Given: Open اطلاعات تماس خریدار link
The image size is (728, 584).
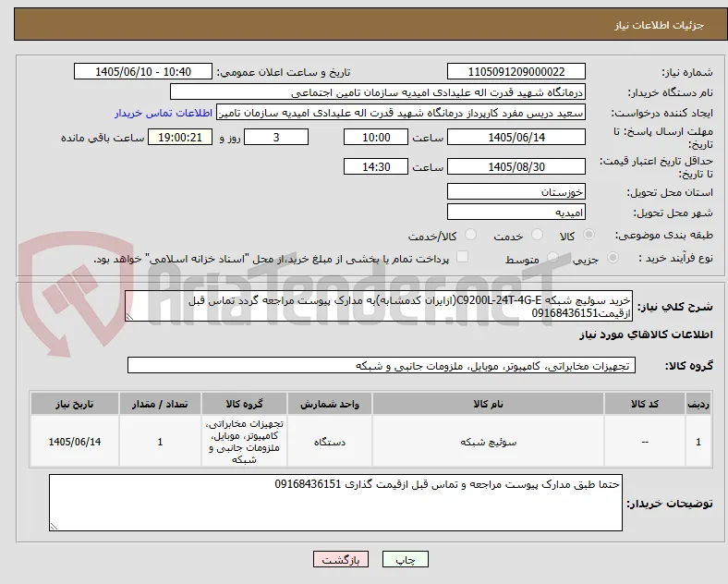Looking at the screenshot, I should [x=164, y=113].
